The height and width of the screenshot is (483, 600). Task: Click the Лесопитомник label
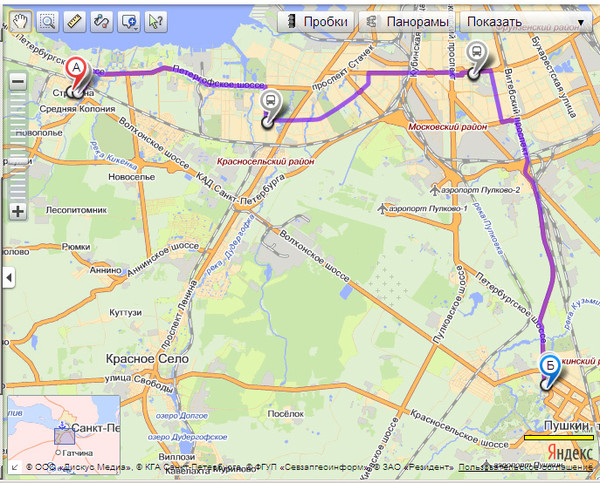tap(77, 210)
